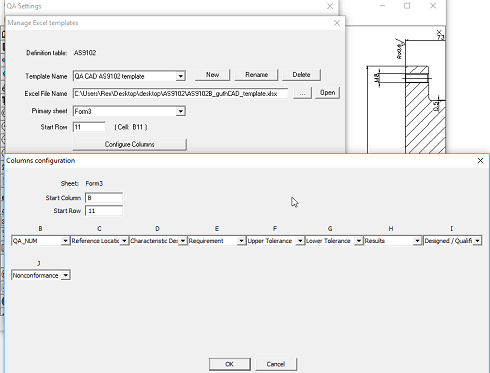Rename the selected Excel template
Viewport: 490px width, 373px height.
pos(256,75)
